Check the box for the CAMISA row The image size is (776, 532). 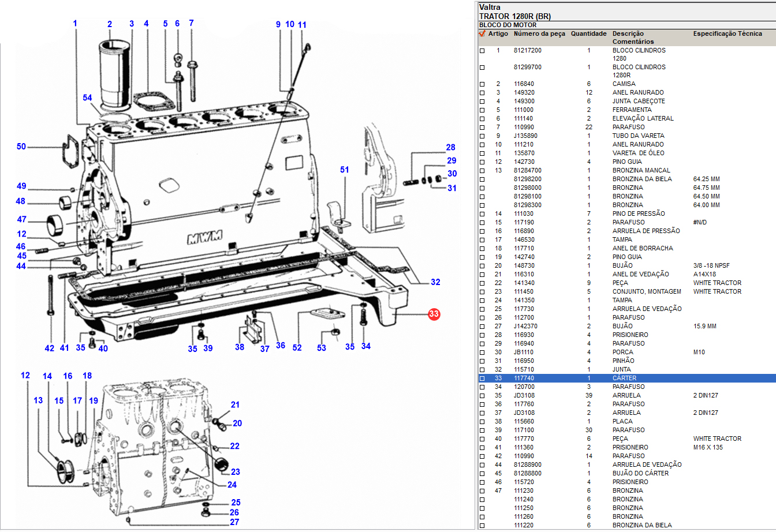tap(482, 84)
